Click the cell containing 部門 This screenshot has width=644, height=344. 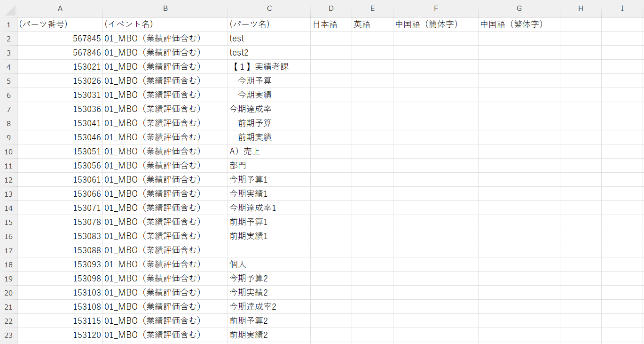(269, 165)
